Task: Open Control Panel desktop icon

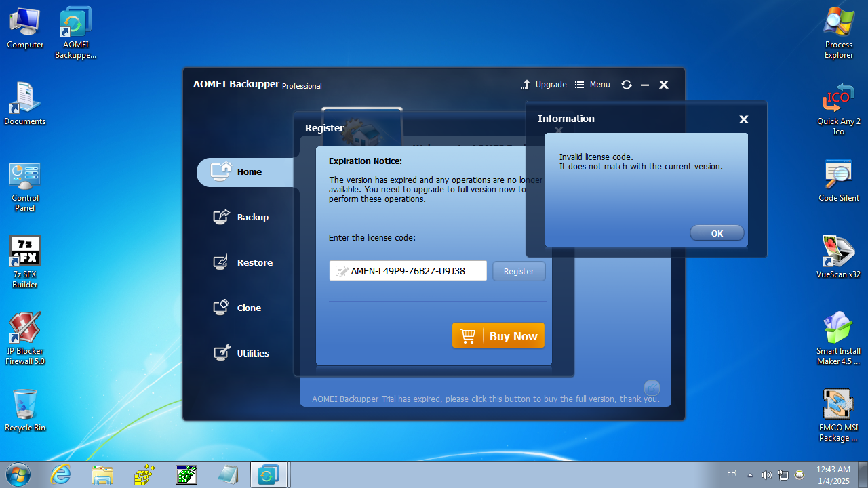Action: tap(25, 186)
